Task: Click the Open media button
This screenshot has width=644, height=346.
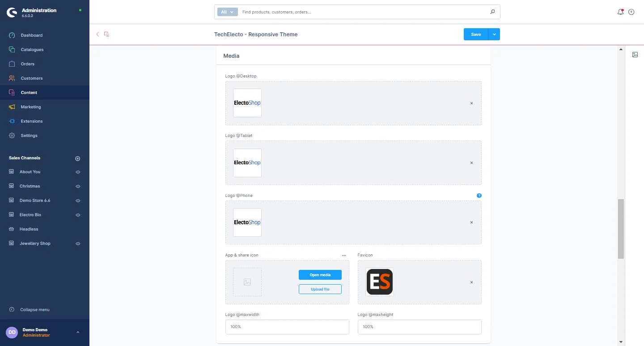Action: tap(320, 275)
